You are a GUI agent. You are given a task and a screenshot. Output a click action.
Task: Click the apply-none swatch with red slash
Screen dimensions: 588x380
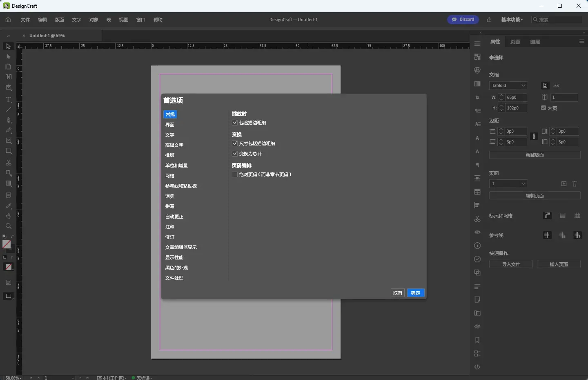click(9, 267)
